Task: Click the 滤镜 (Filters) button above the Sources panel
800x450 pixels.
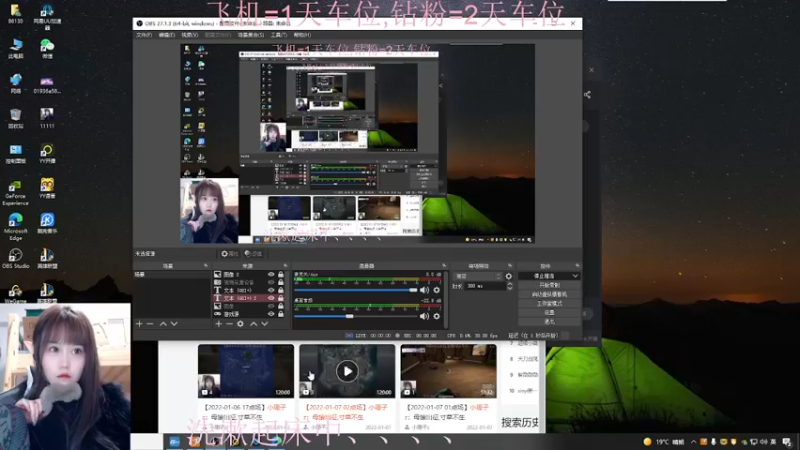Action: pos(254,254)
